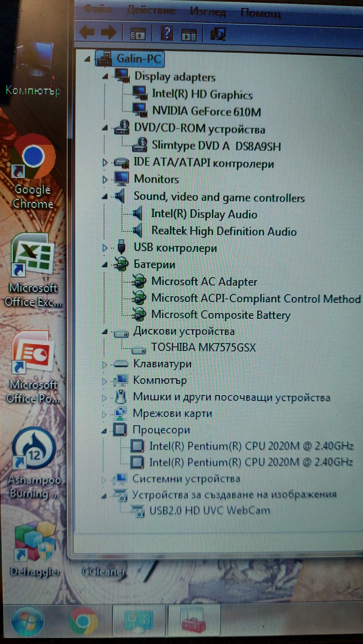
Task: Select Microsoft Office PowerPoint desktop shortcut
Action: pos(33,367)
